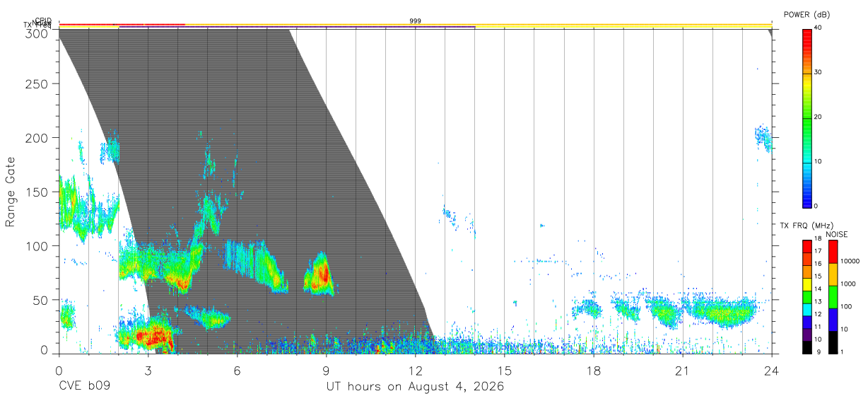Click the 18 UT hour tick label
This screenshot has width=868, height=401.
pos(594,371)
